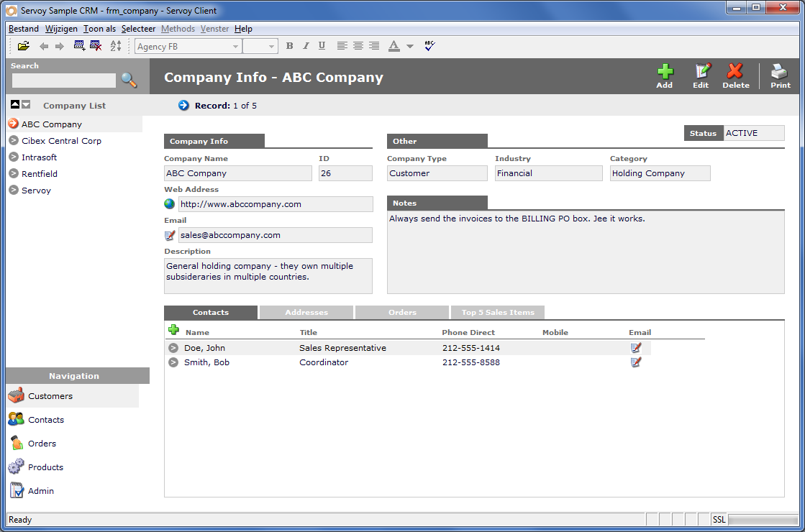Add a new contact with green plus
805x532 pixels.
(173, 329)
